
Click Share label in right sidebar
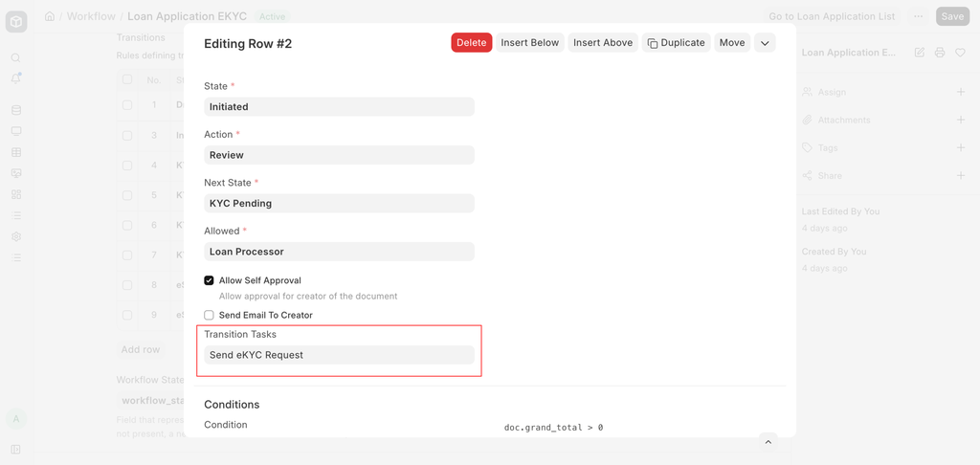click(830, 176)
